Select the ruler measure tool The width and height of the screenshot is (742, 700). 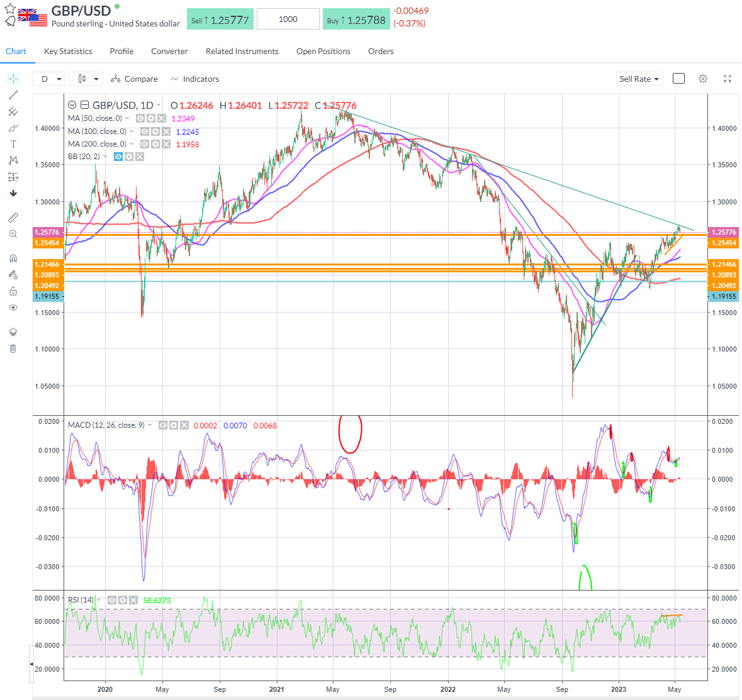tap(13, 218)
